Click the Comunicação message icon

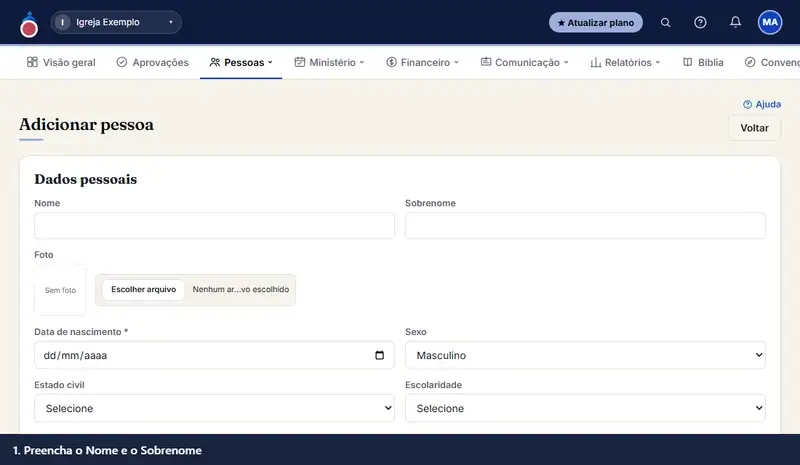click(x=486, y=62)
